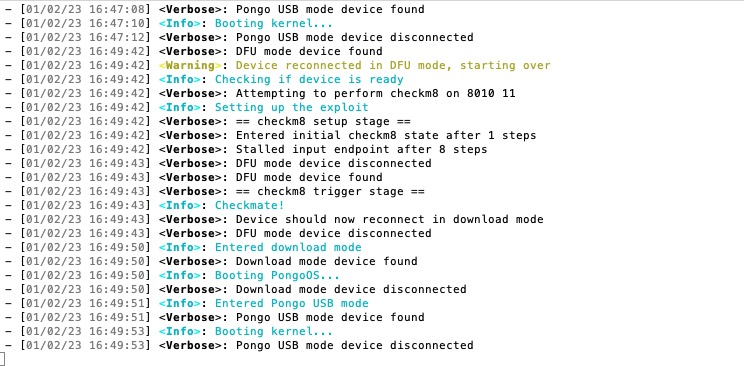Click 'Attempting to perform checkm8 on 8010 11'
This screenshot has width=744, height=366.
click(x=375, y=94)
